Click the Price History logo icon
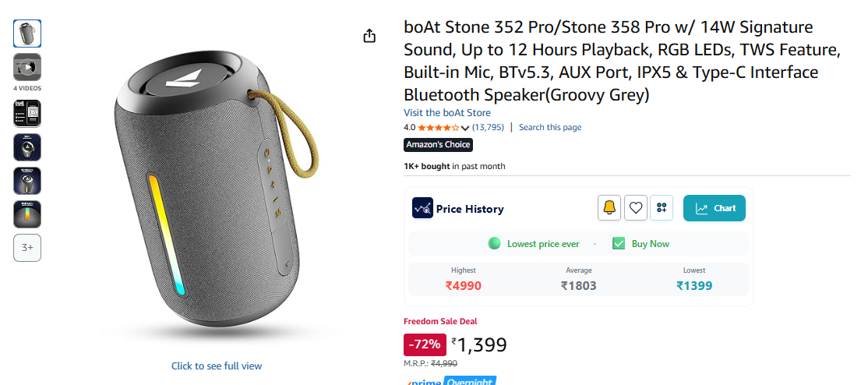The height and width of the screenshot is (385, 868). (422, 208)
